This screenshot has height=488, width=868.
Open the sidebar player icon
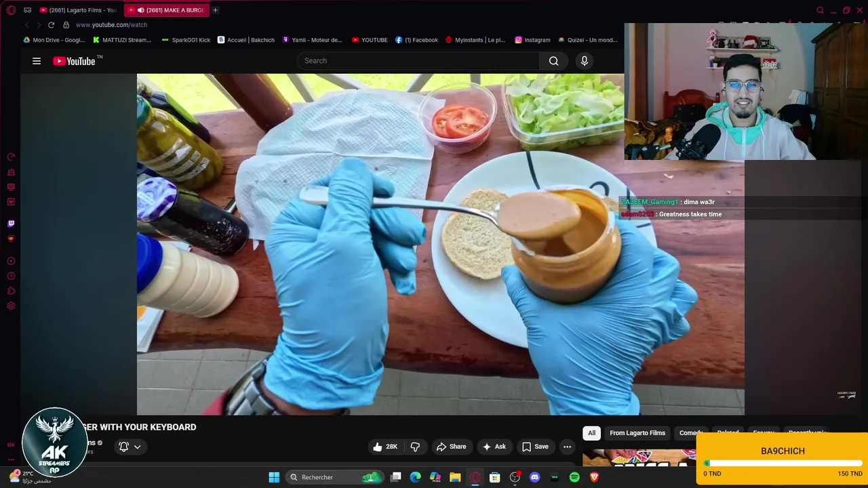11,261
